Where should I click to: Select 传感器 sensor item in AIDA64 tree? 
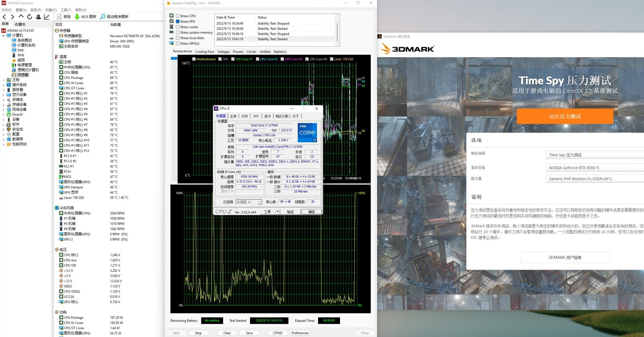tap(20, 75)
